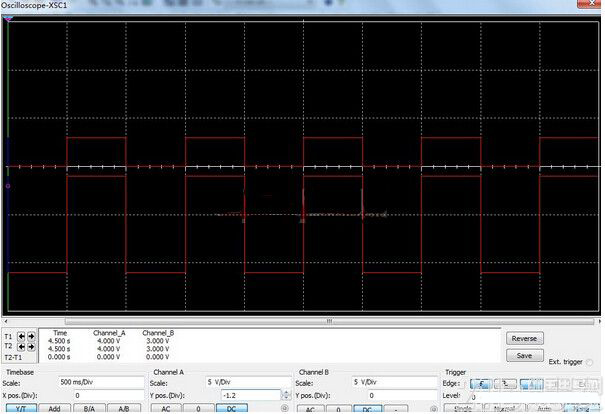This screenshot has width=605, height=414.
Task: Switch to B/A display mode
Action: [89, 409]
